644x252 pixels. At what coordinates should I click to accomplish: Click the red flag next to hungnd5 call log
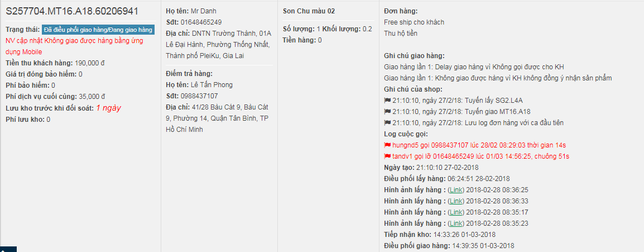[387, 145]
